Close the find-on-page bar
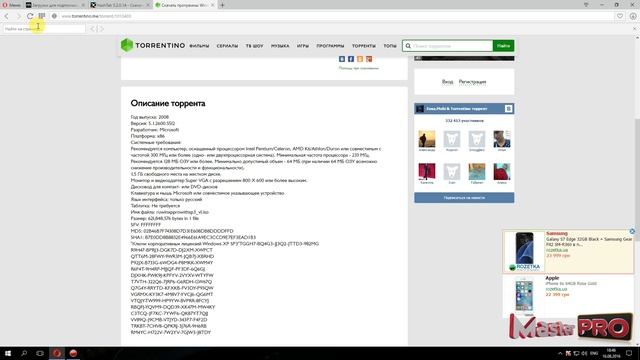 [x=635, y=29]
